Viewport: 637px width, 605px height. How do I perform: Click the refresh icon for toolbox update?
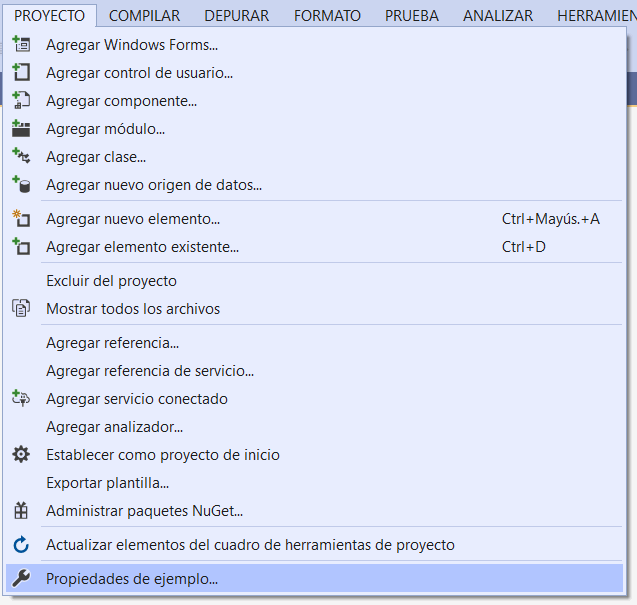tap(21, 545)
